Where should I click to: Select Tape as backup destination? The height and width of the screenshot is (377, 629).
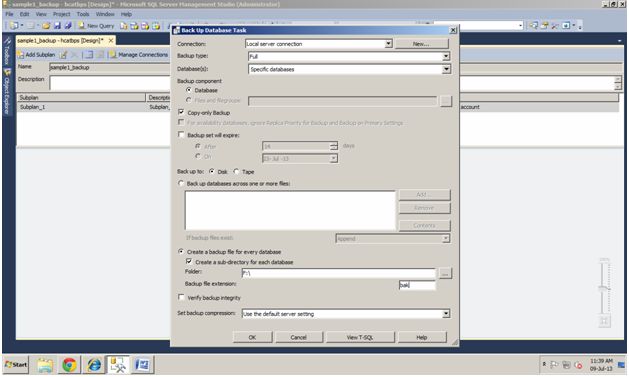pos(236,171)
